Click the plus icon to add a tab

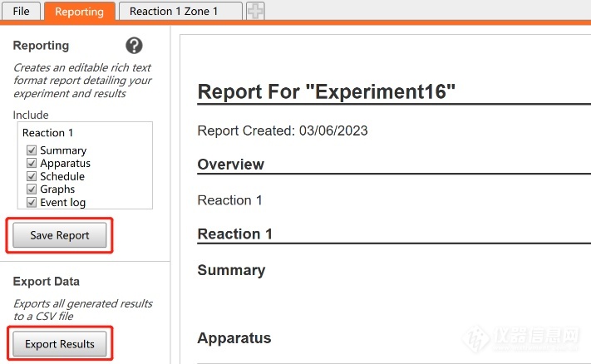[x=256, y=12]
